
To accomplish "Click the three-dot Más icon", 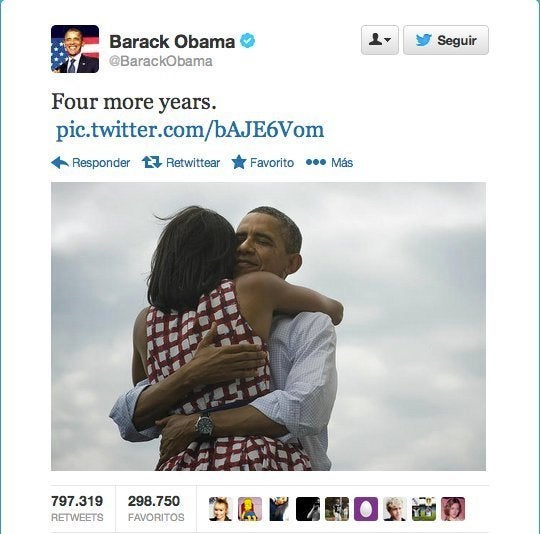I will coord(315,162).
